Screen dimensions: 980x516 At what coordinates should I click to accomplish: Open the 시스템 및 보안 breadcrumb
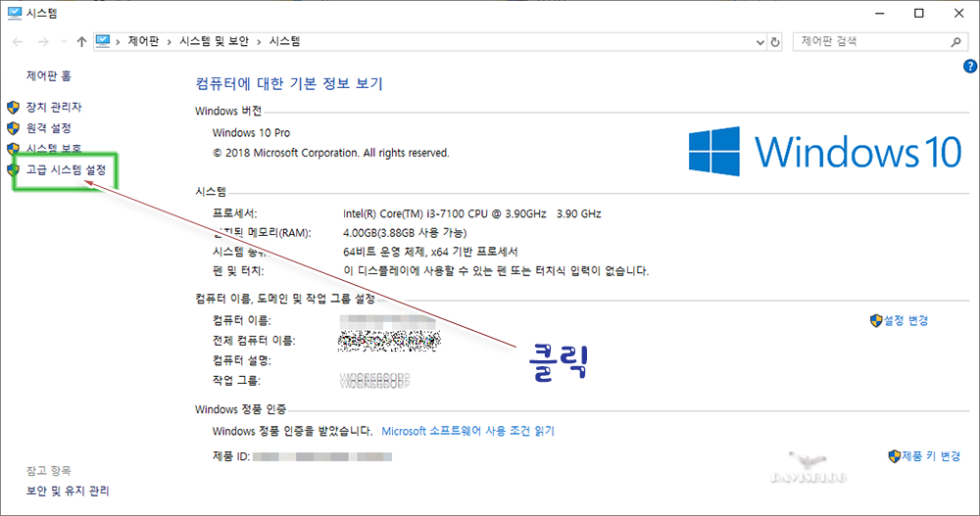(214, 41)
